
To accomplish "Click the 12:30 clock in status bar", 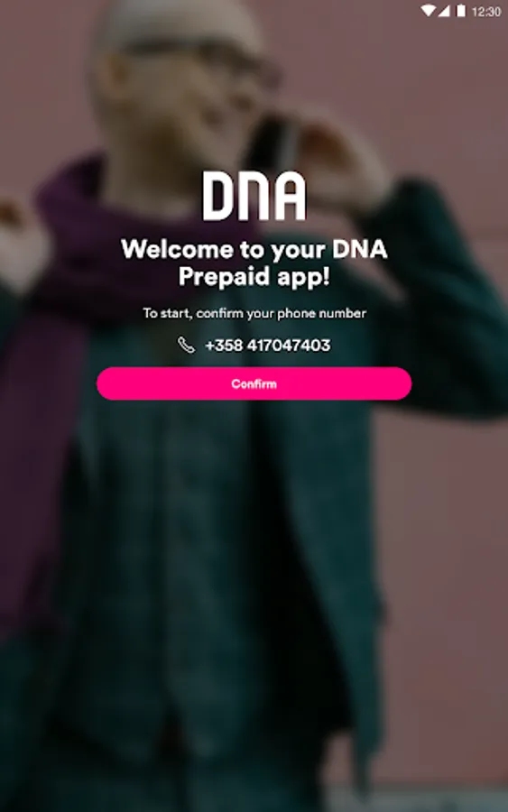I will click(x=486, y=12).
